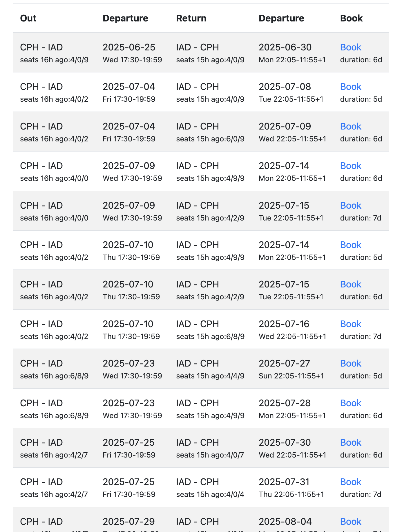Viewport: 402px width, 532px height.
Task: Book the trip returning Sunday 2025-07-27
Action: (x=350, y=363)
